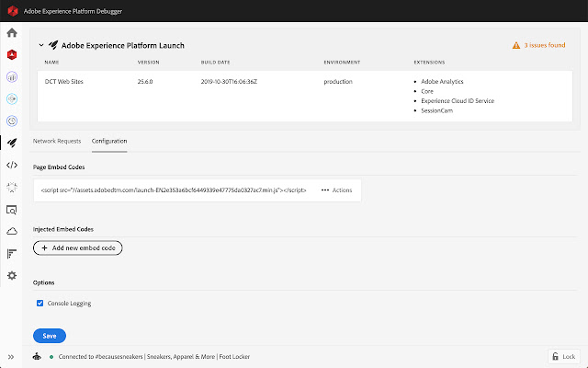
Task: Collapse the Adobe Experience Platform Launch section
Action: [41, 44]
